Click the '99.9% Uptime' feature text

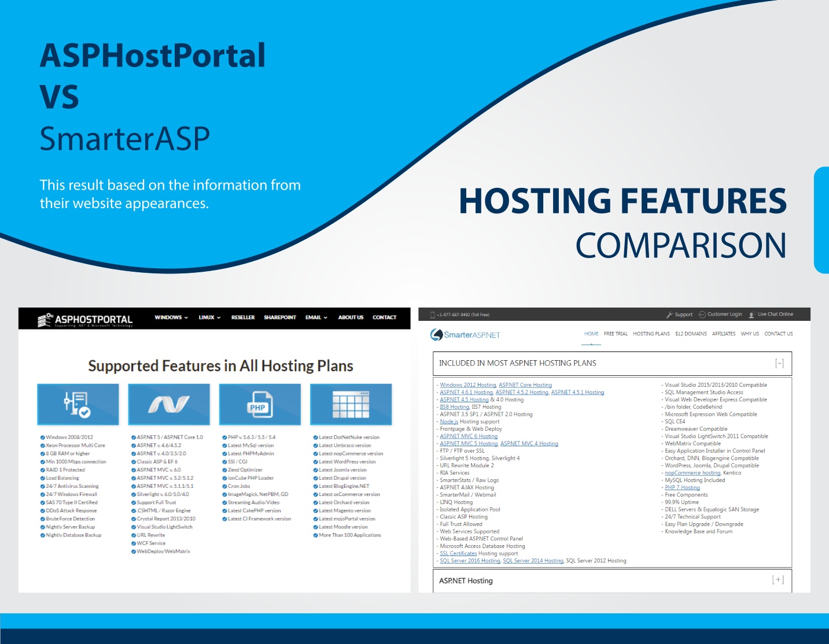pyautogui.click(x=681, y=502)
